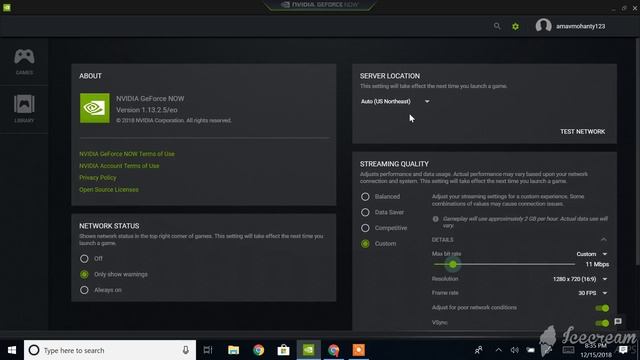Viewport: 640px width, 360px height.
Task: Open File Explorer from taskbar
Action: tap(233, 350)
